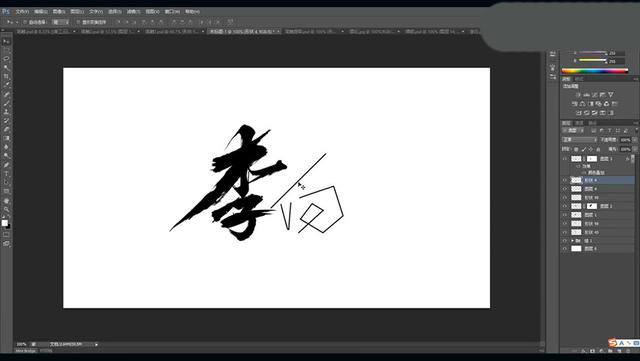Select the Magic Wand tool
This screenshot has width=640, height=361.
[x=6, y=68]
